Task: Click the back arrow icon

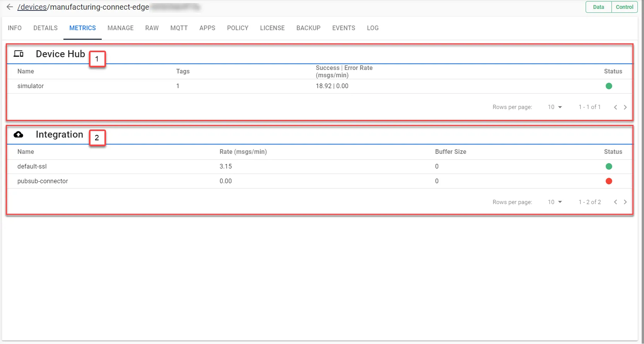Action: [10, 7]
